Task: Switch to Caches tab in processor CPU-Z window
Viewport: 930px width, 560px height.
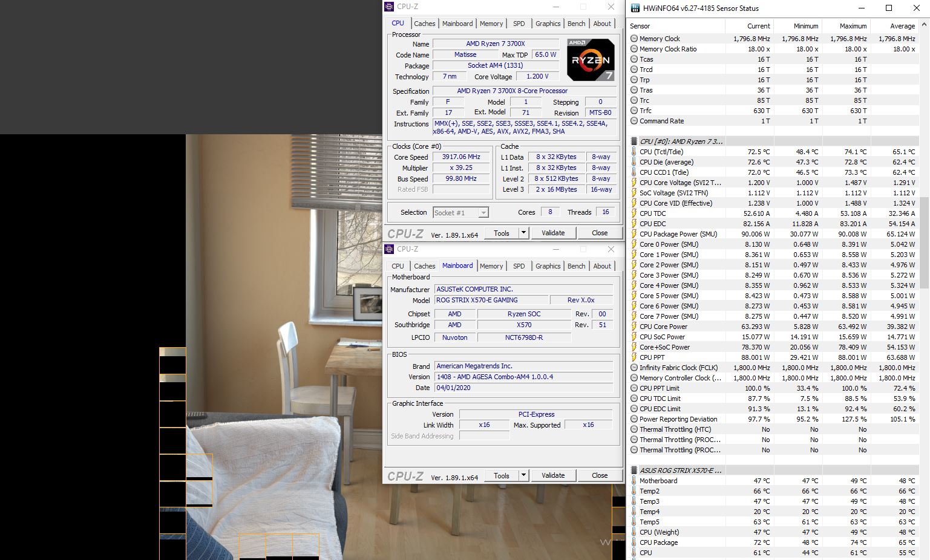Action: pos(424,24)
